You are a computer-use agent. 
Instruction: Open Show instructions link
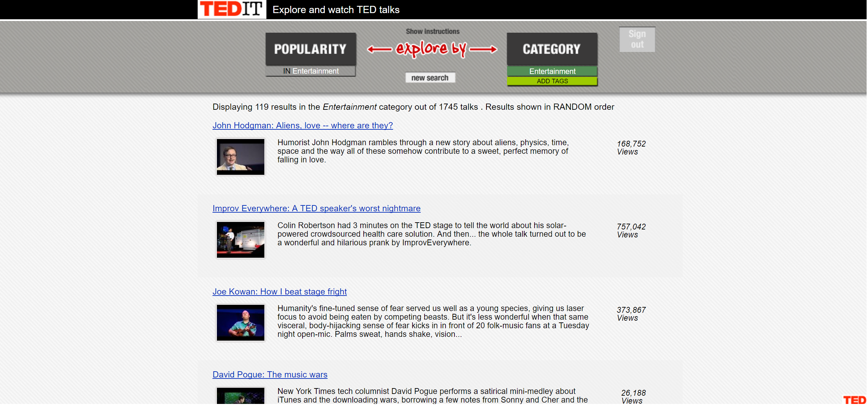point(433,31)
